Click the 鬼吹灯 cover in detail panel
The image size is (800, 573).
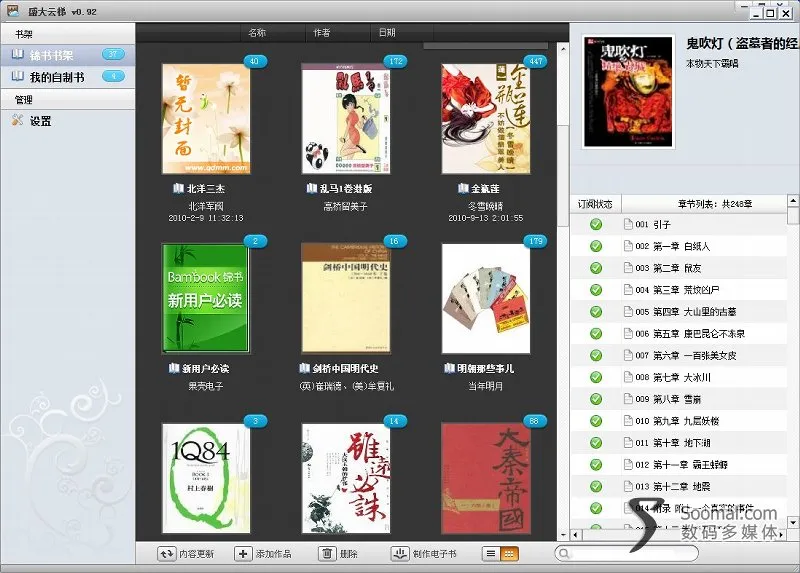tap(628, 92)
